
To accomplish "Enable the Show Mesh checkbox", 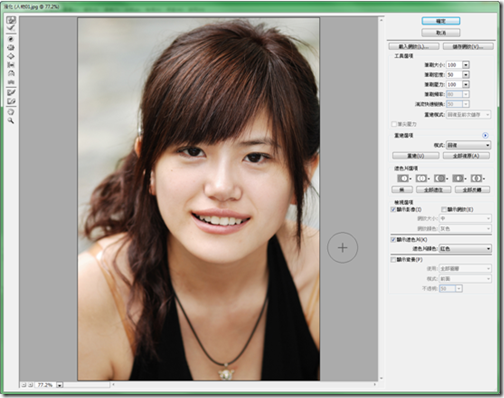I will (444, 209).
